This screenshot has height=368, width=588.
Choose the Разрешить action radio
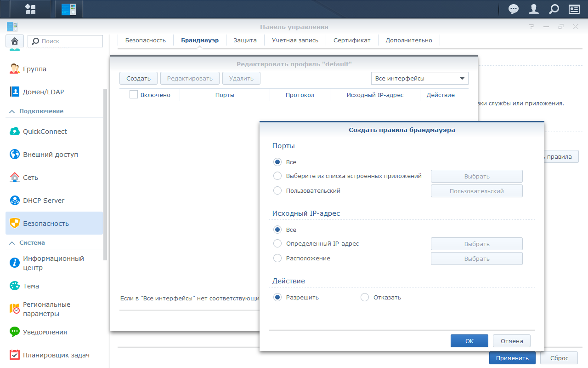[x=277, y=297]
